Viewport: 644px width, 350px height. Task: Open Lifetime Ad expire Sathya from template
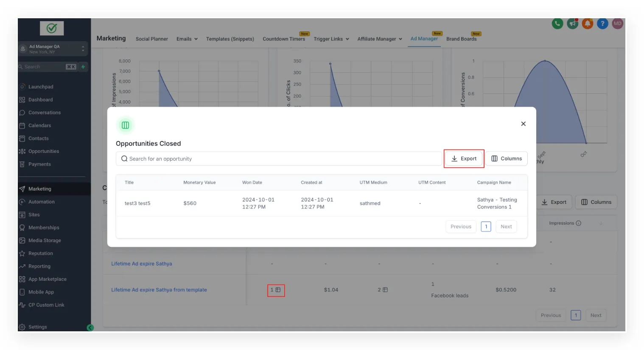(159, 290)
